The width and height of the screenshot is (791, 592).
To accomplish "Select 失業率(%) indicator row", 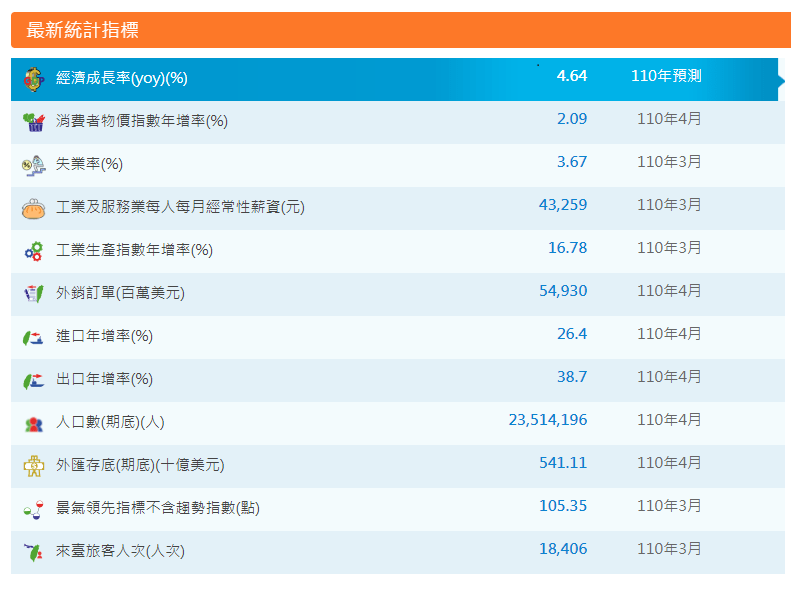I will pos(89,164).
